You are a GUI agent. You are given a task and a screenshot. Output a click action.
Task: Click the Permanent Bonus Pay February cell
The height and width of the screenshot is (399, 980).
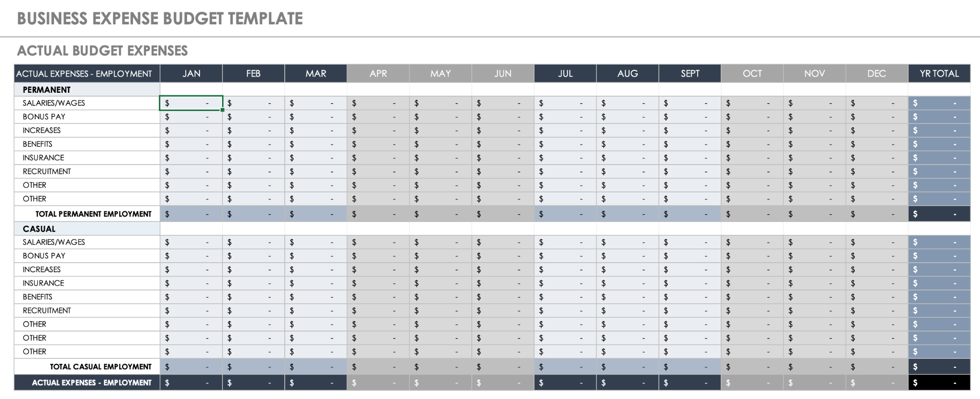pos(253,117)
